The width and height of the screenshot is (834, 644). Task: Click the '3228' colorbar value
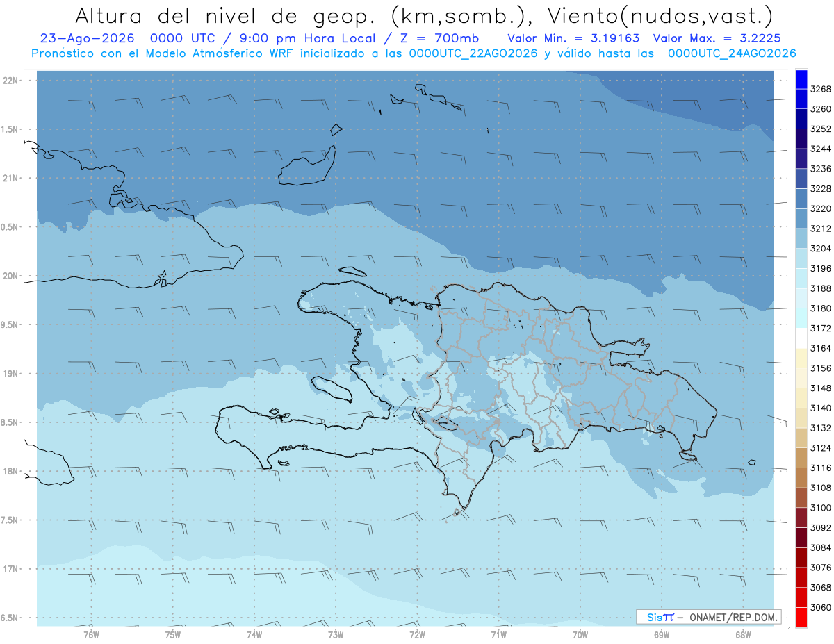[821, 189]
